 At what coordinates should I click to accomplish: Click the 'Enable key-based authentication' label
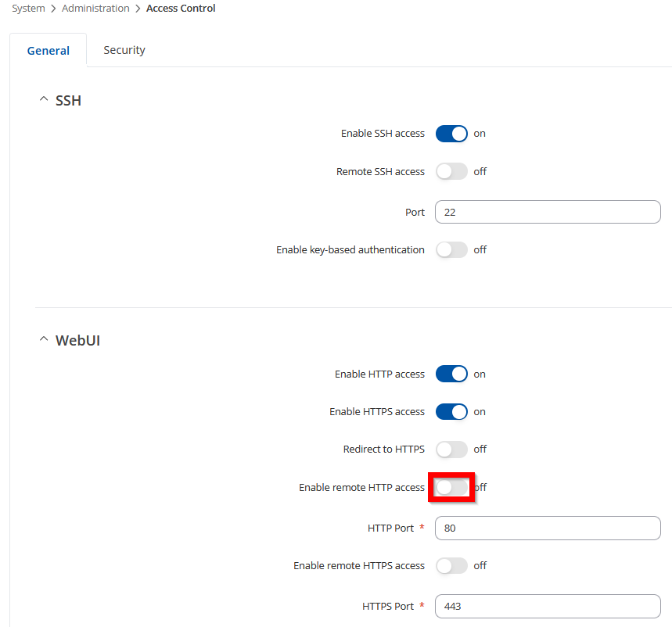(x=350, y=249)
